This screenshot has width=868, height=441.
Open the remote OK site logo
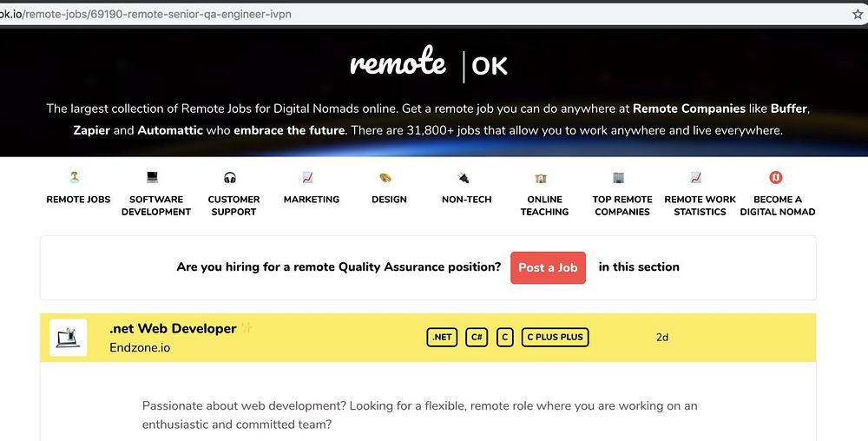click(429, 63)
